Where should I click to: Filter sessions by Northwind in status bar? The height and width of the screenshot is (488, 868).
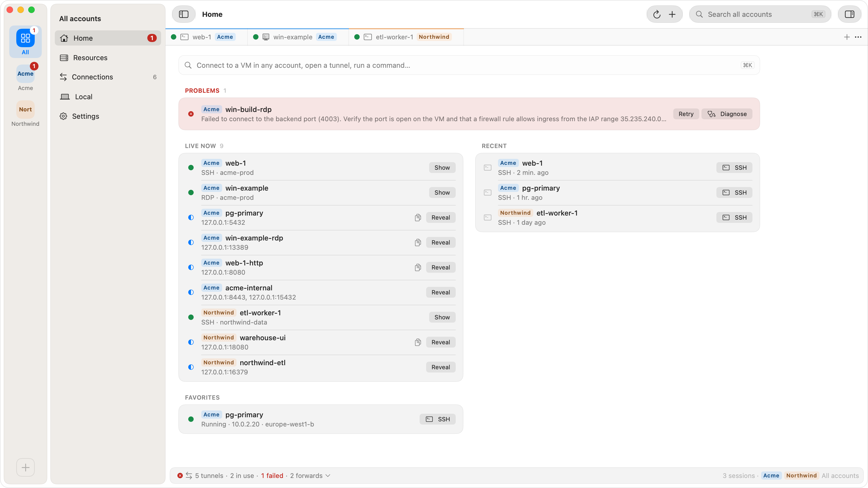click(x=801, y=476)
